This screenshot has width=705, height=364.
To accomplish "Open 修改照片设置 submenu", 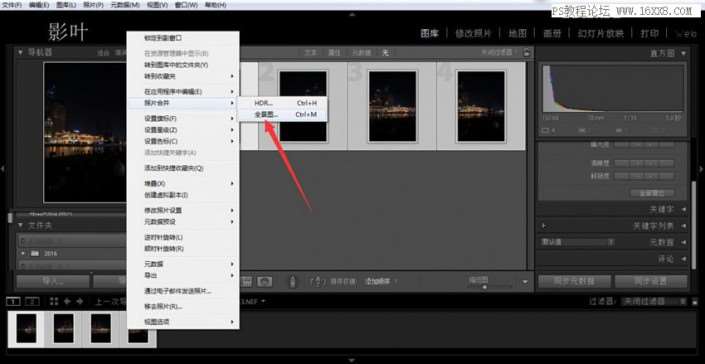I will pos(183,210).
